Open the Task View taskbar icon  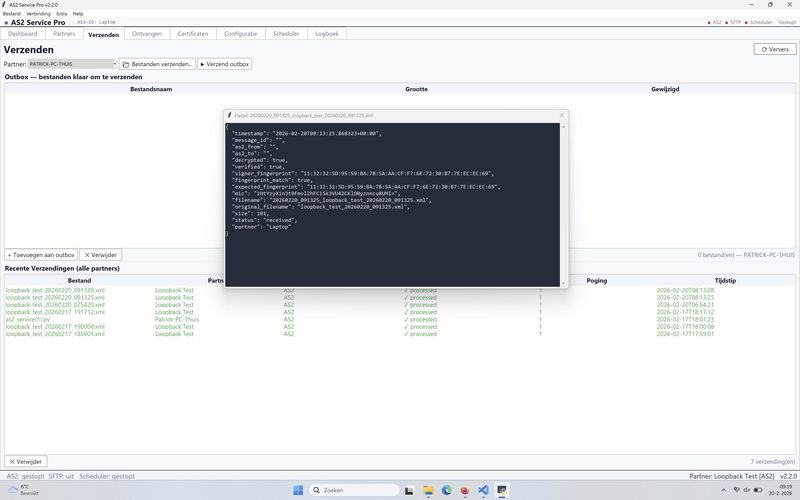tap(409, 491)
